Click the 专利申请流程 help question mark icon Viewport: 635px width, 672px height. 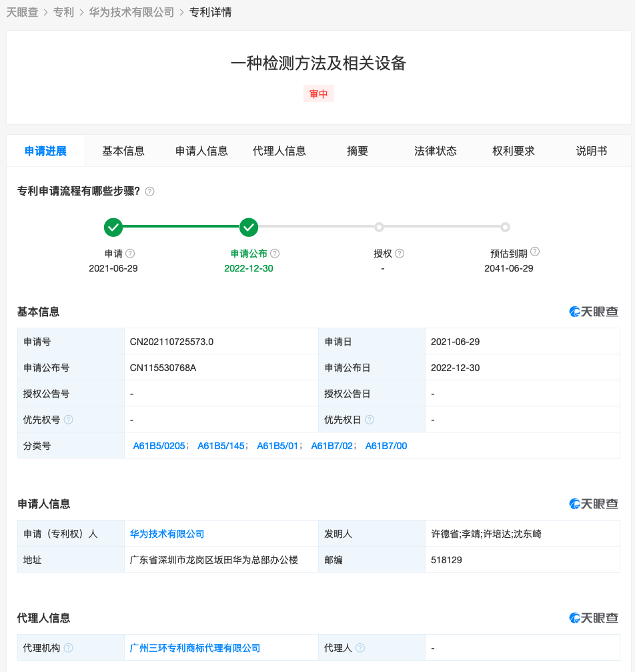pyautogui.click(x=150, y=192)
